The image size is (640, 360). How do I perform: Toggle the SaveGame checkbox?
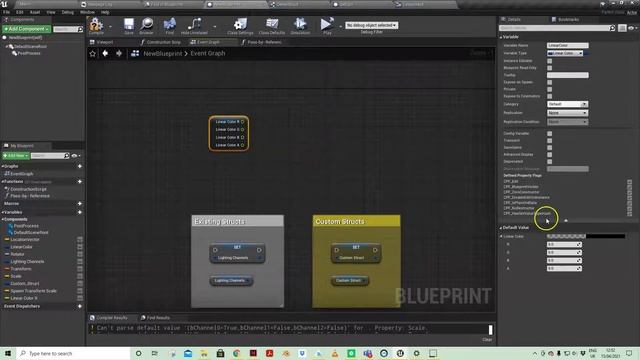point(549,147)
